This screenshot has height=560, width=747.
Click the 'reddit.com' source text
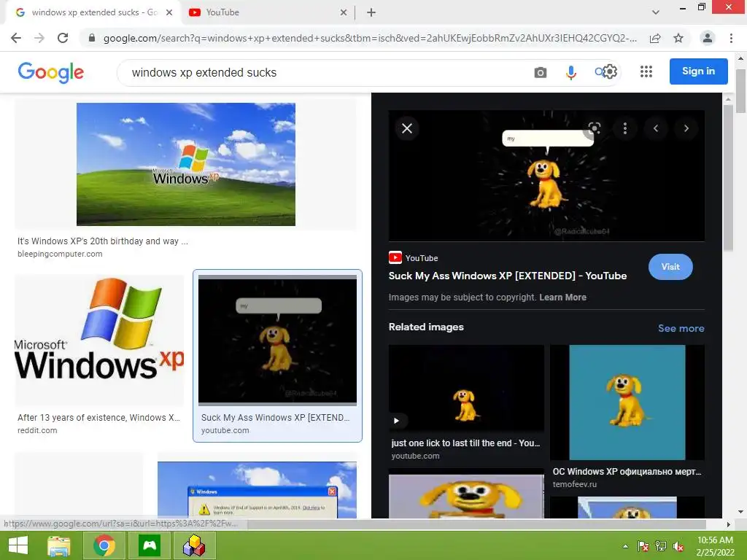[x=37, y=430]
